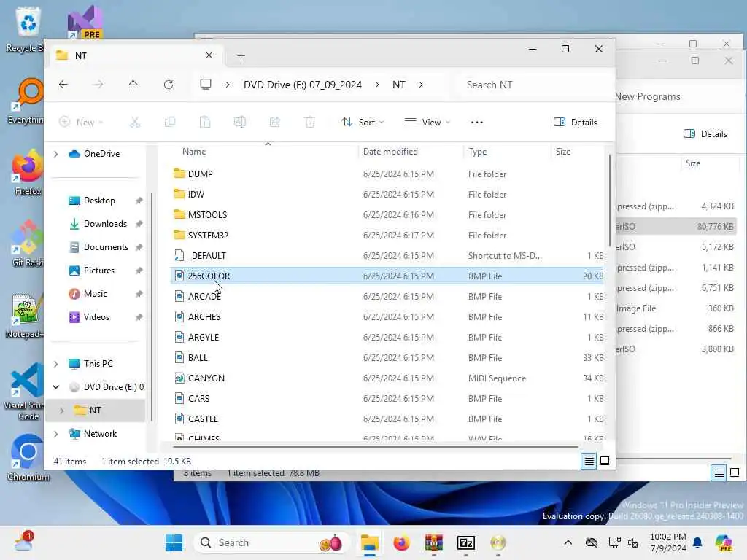Select Downloads in Quick access
747x560 pixels.
point(105,224)
